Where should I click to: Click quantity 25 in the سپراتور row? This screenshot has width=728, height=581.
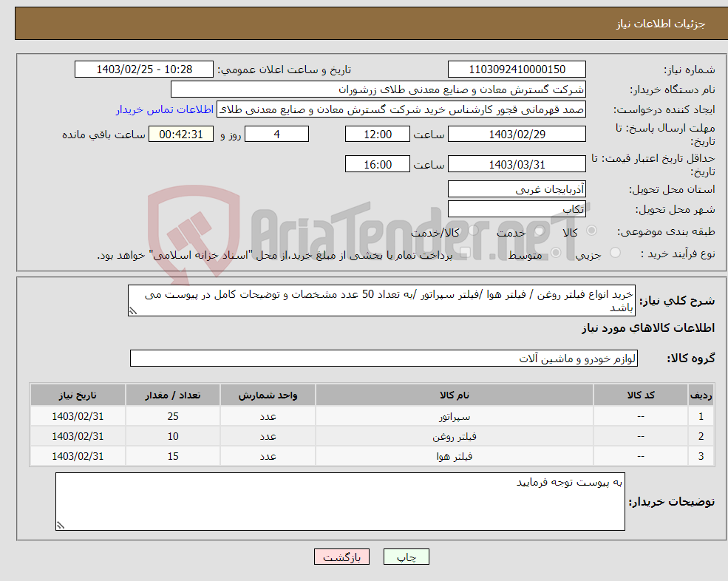tap(173, 416)
